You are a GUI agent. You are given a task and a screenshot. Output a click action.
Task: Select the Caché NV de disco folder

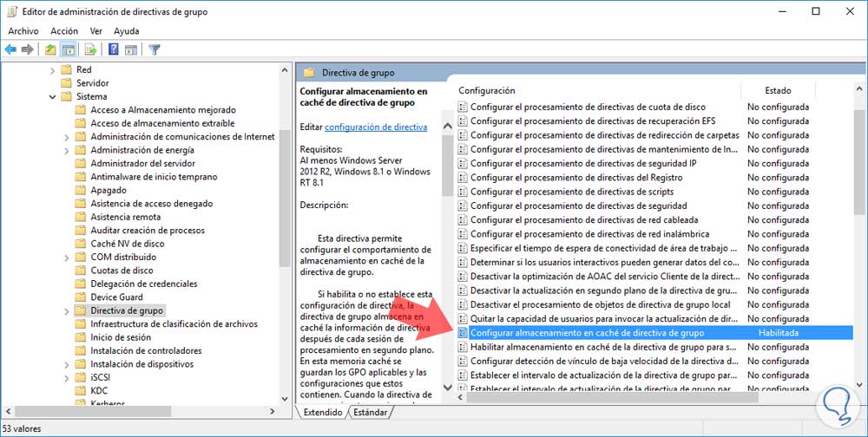coord(128,244)
